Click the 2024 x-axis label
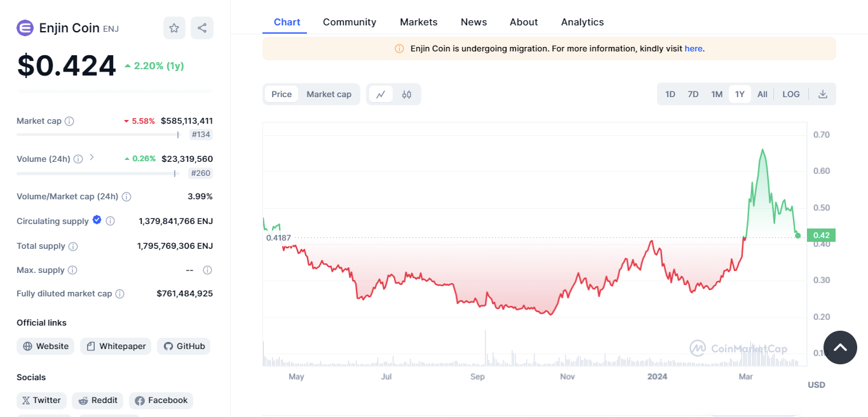Viewport: 868px width, 417px height. click(x=657, y=377)
